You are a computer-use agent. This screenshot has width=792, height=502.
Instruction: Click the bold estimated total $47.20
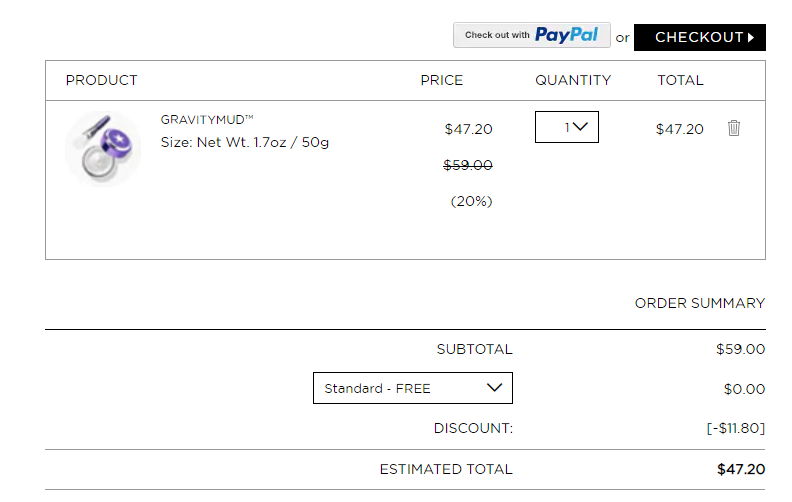click(x=741, y=469)
